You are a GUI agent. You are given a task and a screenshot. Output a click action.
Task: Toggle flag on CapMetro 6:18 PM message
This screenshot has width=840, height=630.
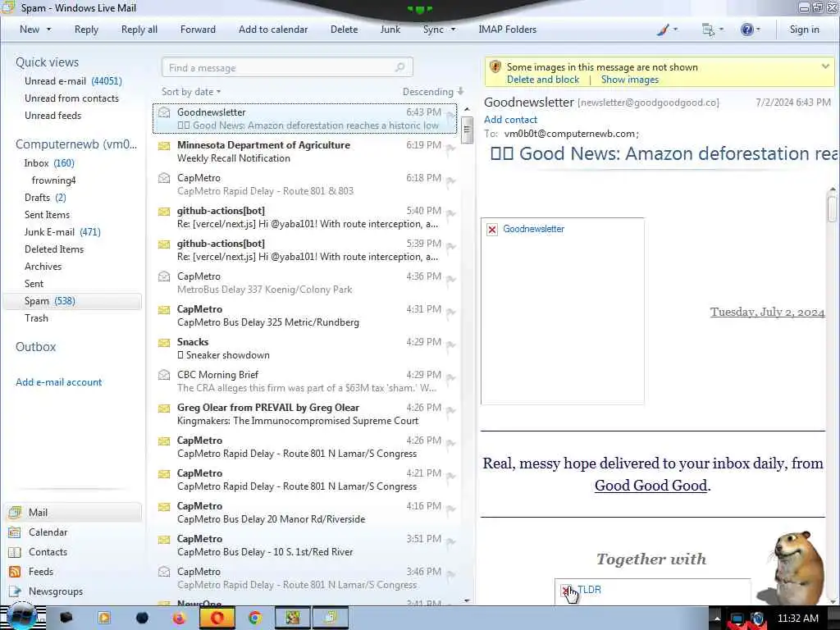click(x=450, y=181)
